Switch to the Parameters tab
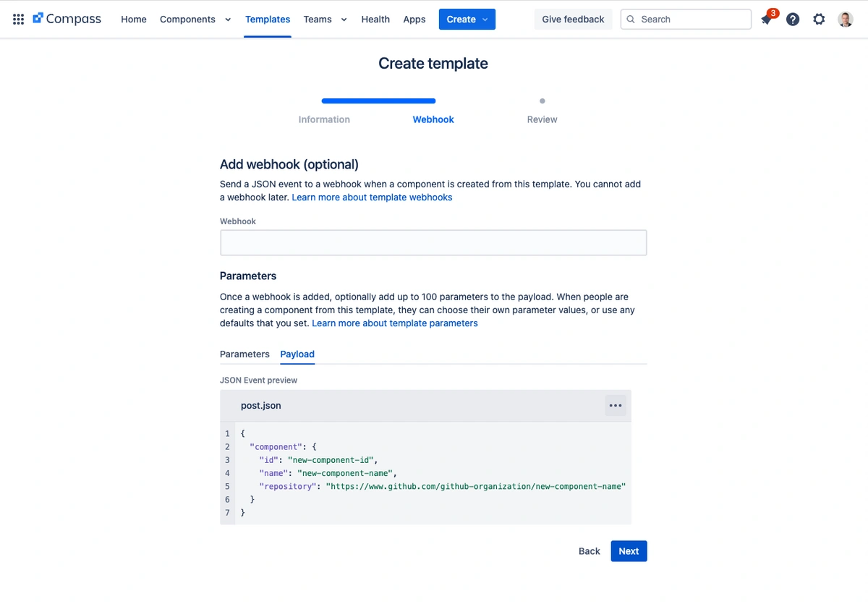This screenshot has width=868, height=604. tap(244, 354)
